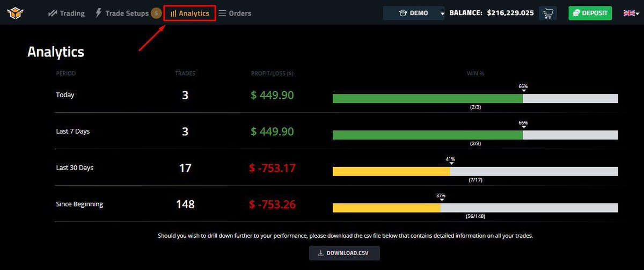Click the Since Beginning win bar
The height and width of the screenshot is (270, 644).
475,208
